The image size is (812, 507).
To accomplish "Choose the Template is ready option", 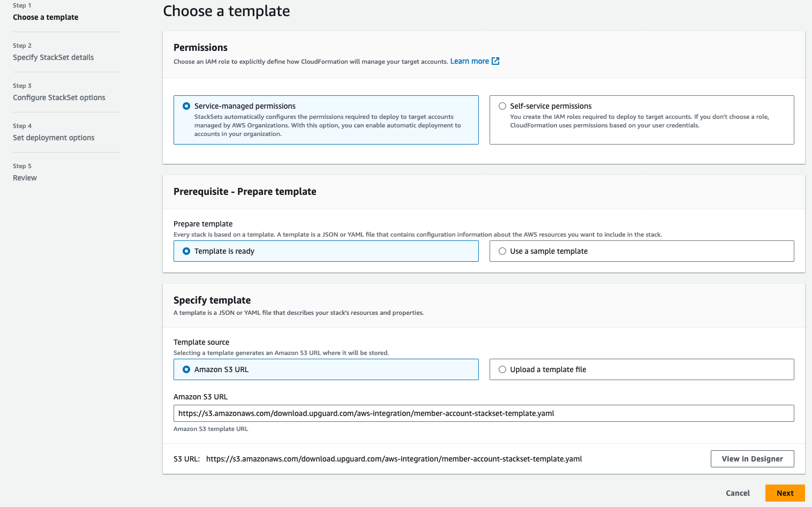I will coord(186,251).
